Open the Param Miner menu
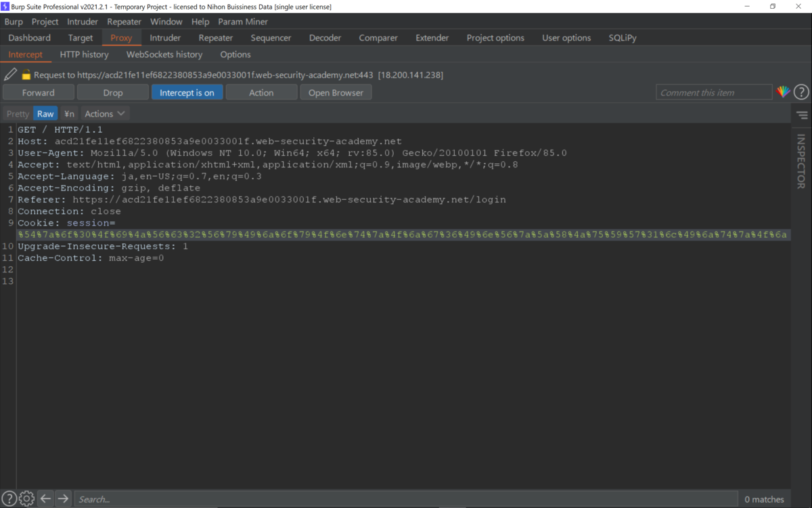The image size is (812, 508). (242, 22)
